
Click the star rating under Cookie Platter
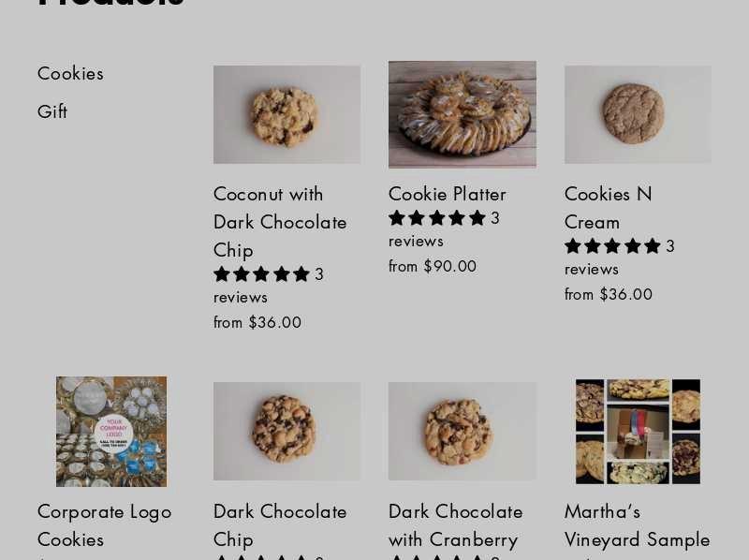click(x=437, y=218)
